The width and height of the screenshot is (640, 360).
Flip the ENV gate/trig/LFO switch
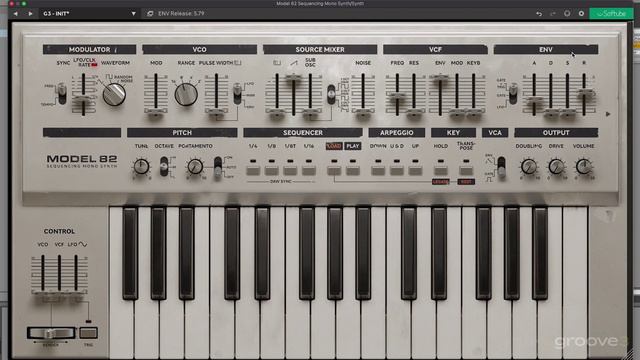point(513,93)
